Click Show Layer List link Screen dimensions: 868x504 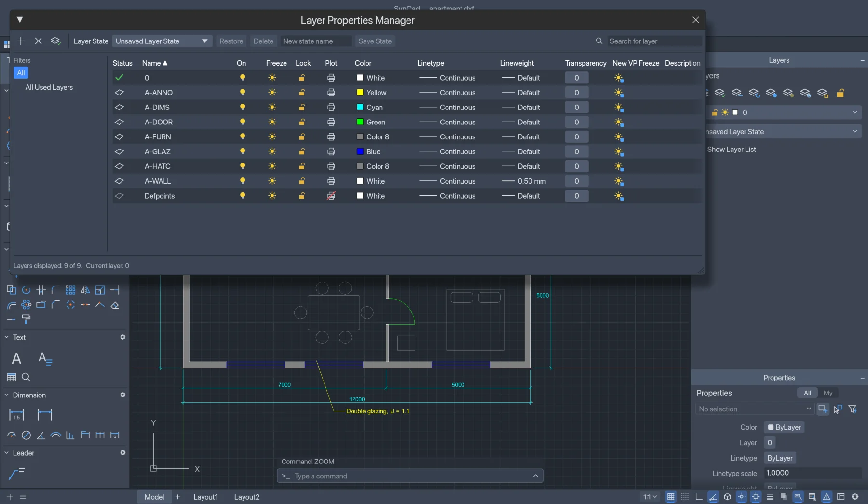point(732,150)
